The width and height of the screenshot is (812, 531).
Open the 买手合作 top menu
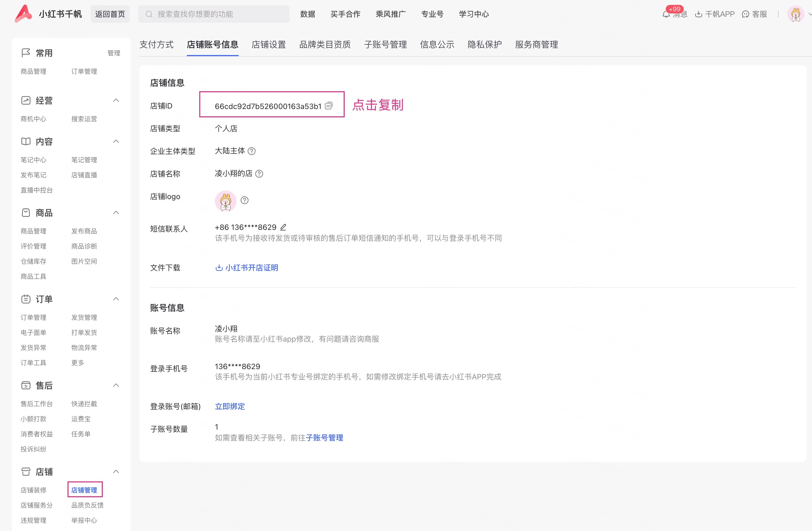345,14
